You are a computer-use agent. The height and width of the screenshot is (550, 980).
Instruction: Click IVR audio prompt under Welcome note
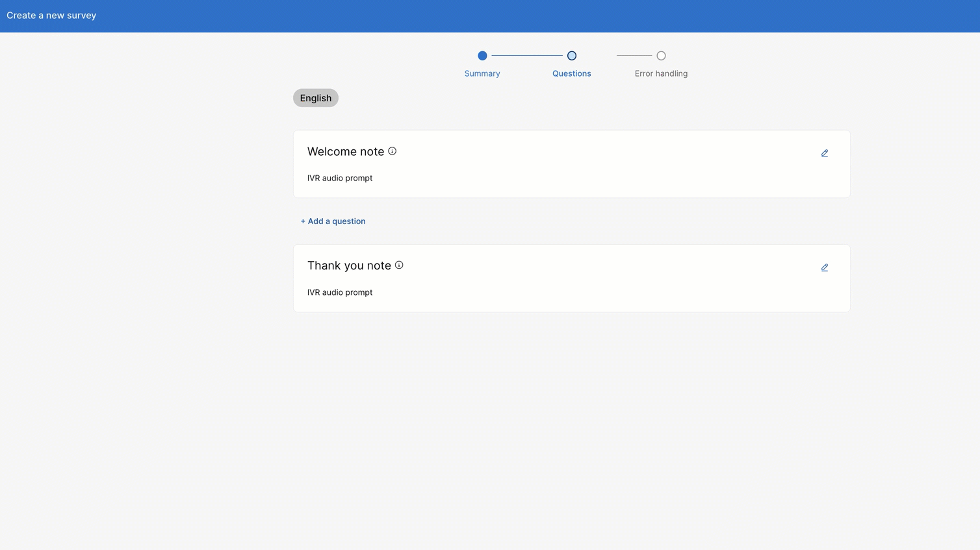(340, 178)
